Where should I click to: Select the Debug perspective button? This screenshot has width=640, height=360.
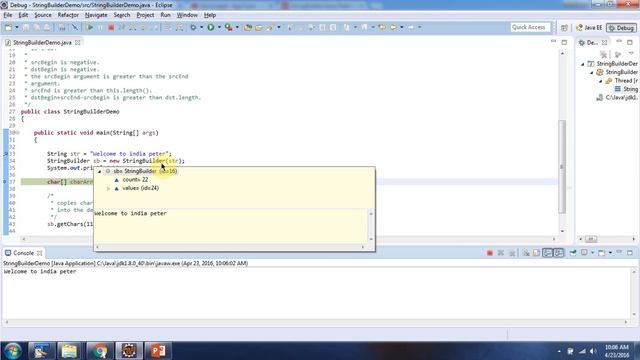pyautogui.click(x=621, y=28)
